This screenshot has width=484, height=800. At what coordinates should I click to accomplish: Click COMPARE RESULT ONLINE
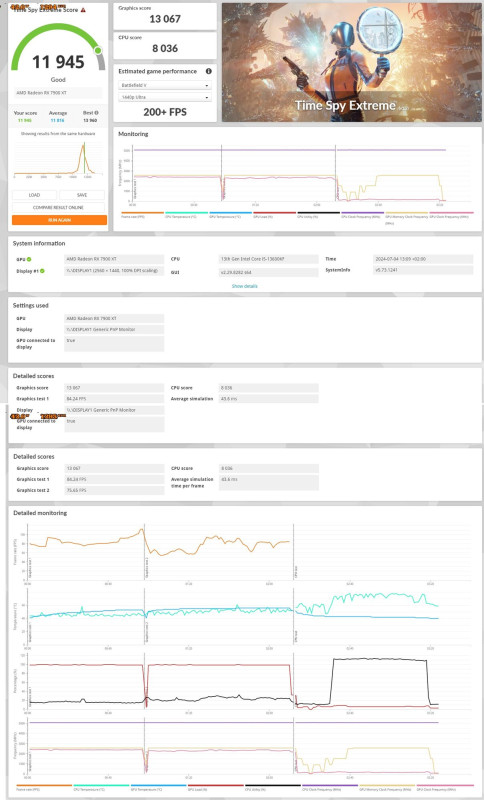click(x=58, y=207)
